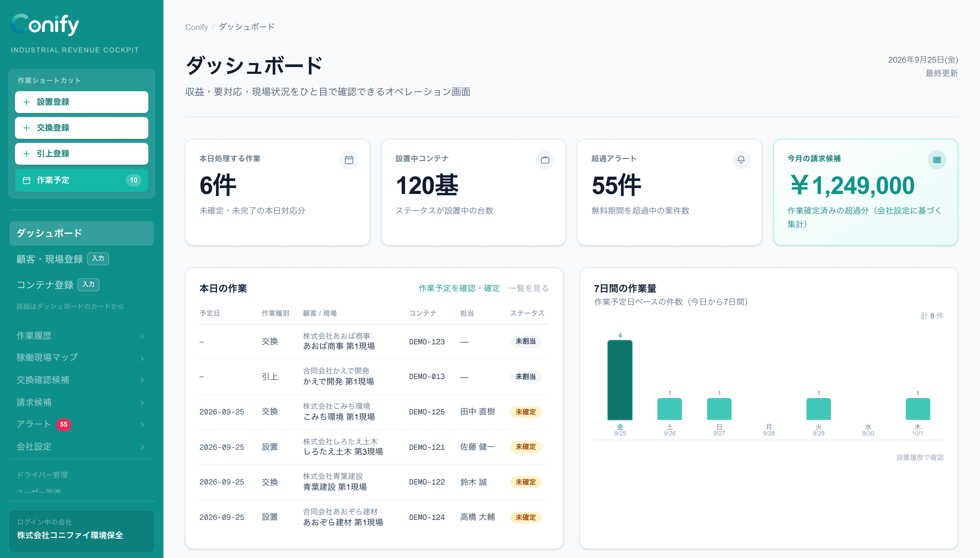This screenshot has width=980, height=558.
Task: Click driver name 田中 直樹
Action: (477, 412)
